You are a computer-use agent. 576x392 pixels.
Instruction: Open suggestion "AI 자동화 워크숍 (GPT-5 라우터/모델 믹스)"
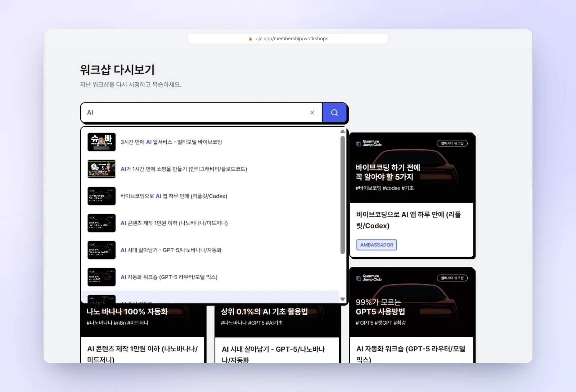click(210, 277)
